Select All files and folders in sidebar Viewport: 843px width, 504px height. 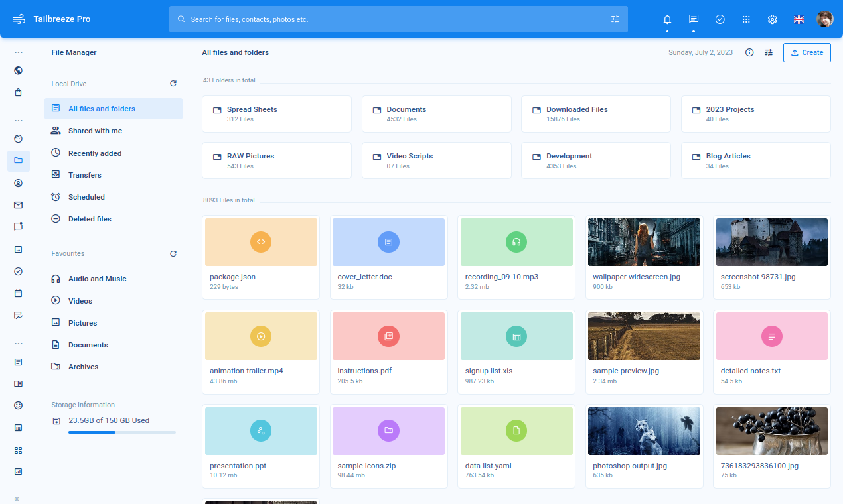tap(114, 109)
